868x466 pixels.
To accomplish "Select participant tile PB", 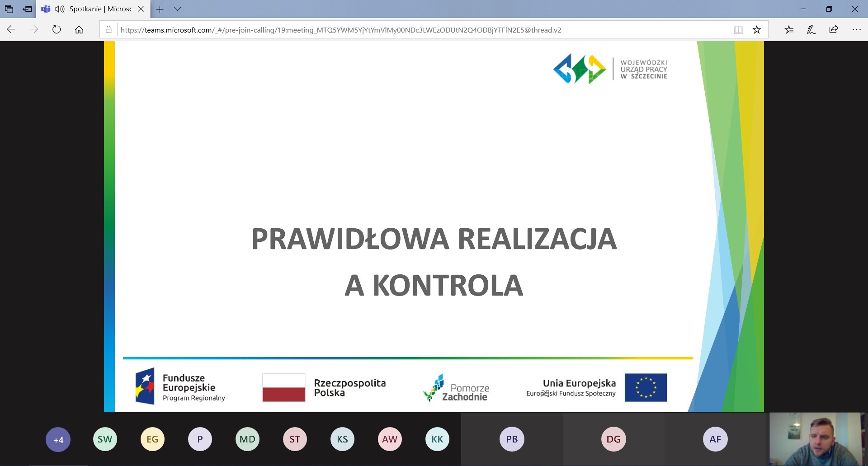I will tap(512, 439).
